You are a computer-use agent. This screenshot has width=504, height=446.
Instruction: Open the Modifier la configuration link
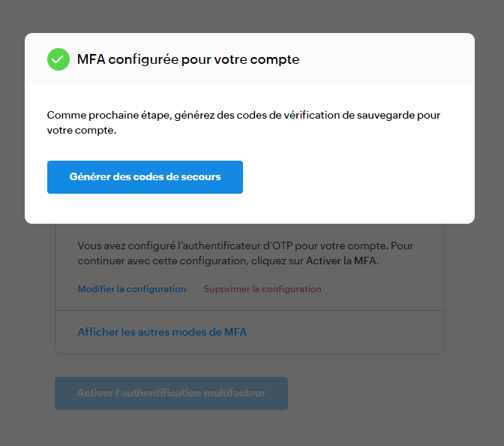(132, 289)
